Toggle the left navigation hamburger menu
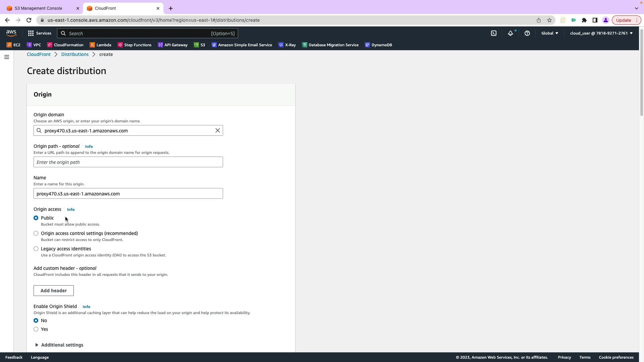Image resolution: width=644 pixels, height=362 pixels. point(7,57)
